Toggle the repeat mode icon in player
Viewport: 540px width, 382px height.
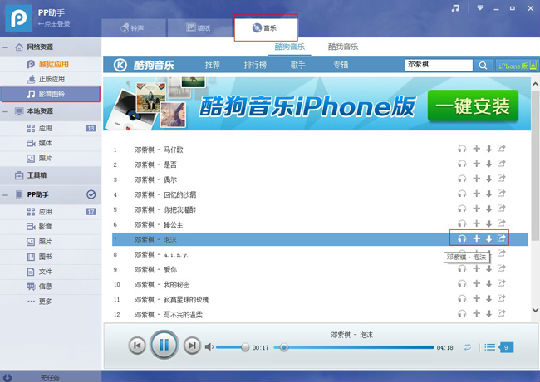[x=467, y=348]
